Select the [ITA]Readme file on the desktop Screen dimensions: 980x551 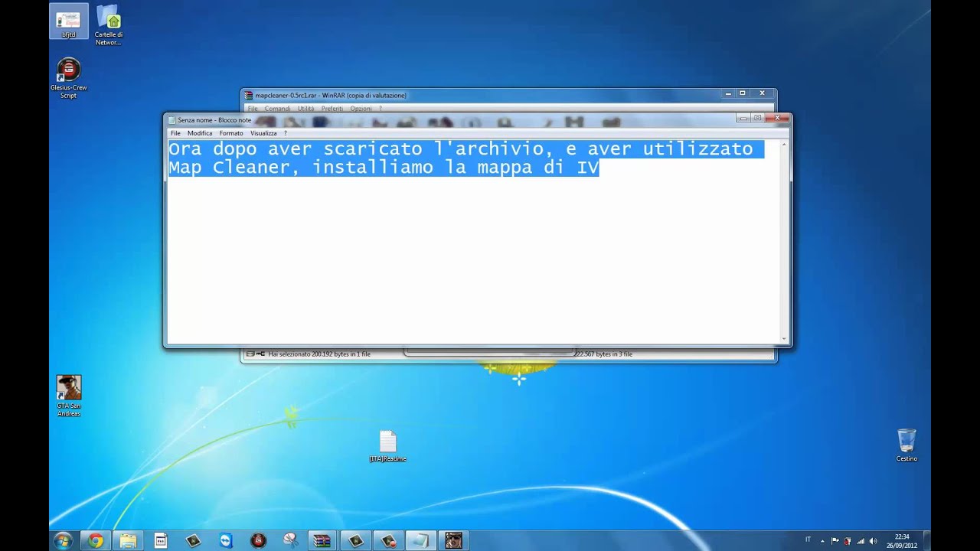tap(388, 446)
